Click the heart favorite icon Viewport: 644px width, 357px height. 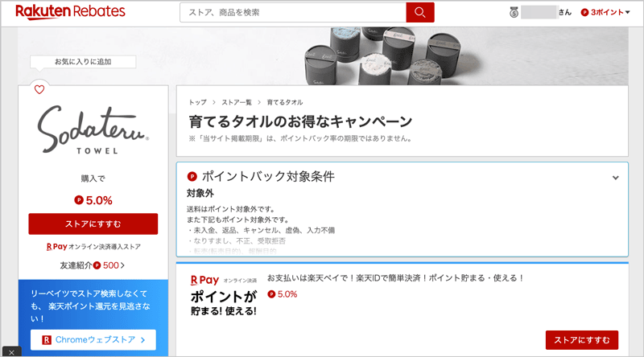[39, 89]
